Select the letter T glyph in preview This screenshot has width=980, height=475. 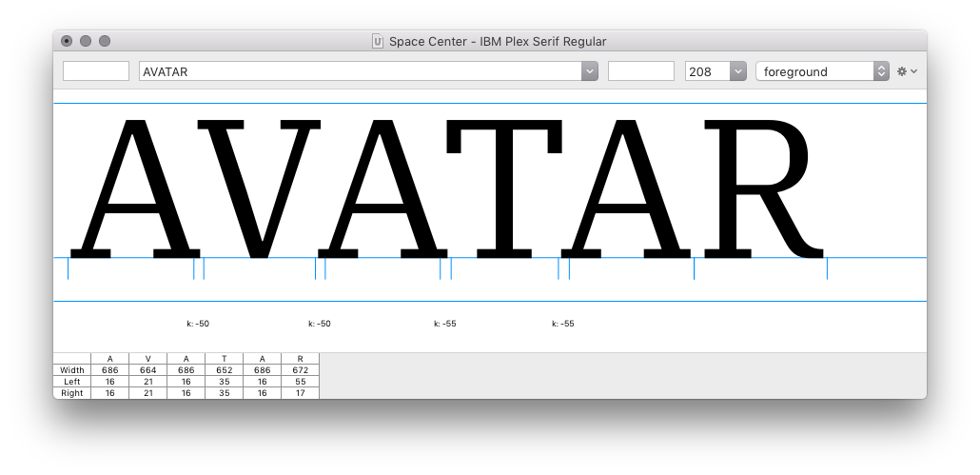[x=504, y=188]
